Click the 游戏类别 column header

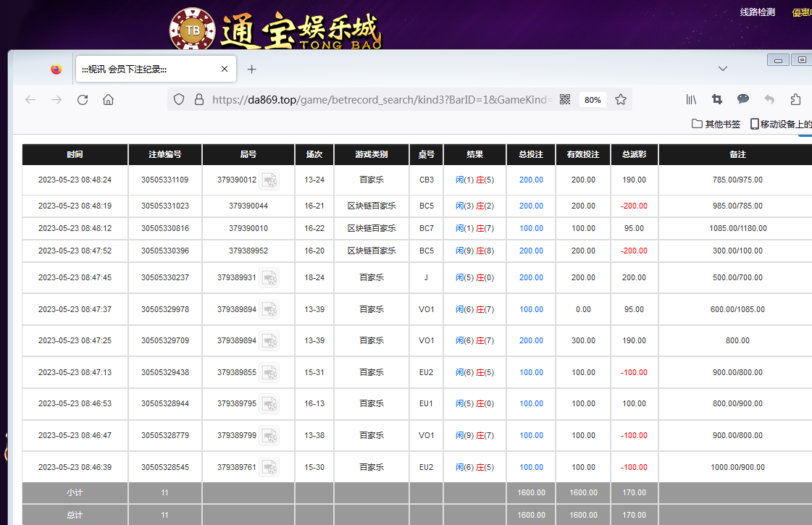tap(372, 154)
